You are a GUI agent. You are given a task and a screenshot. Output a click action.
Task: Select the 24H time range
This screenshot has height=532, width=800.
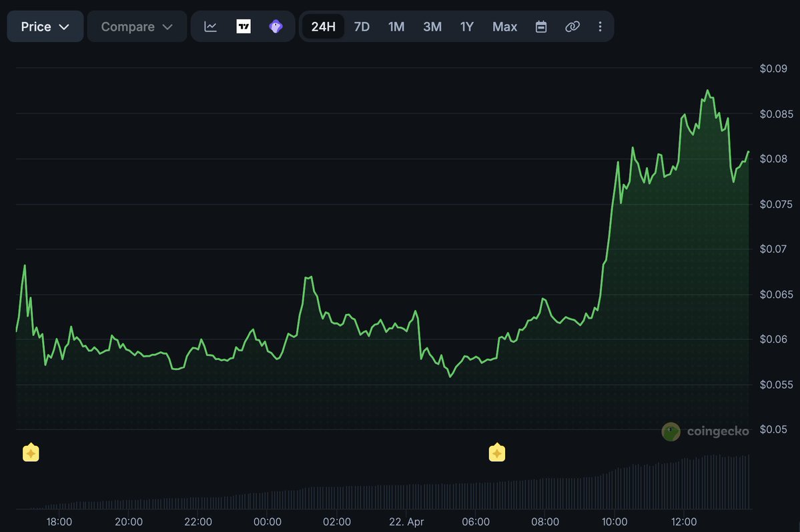tap(324, 27)
